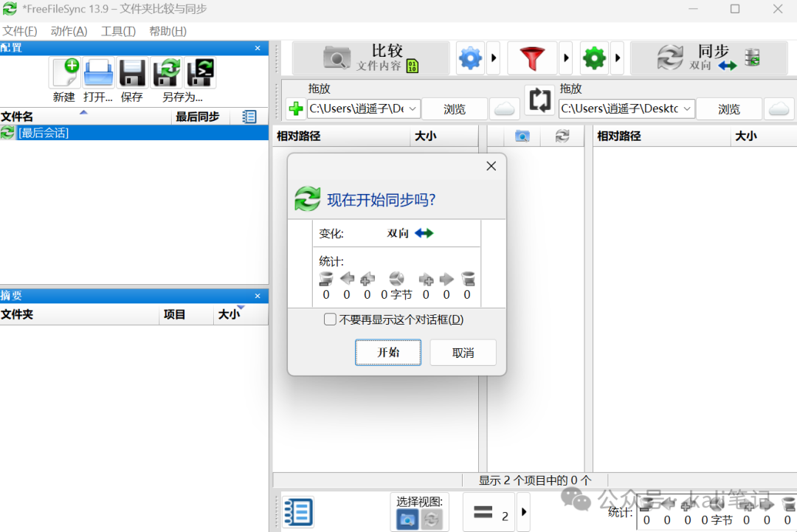Open synchronization settings green gear icon
Viewport: 797px width, 532px height.
594,58
